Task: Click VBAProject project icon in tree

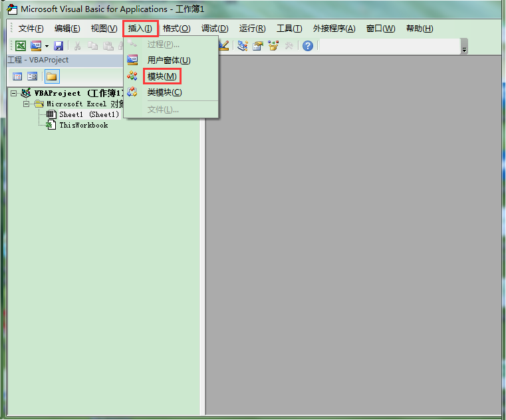Action: [x=26, y=93]
